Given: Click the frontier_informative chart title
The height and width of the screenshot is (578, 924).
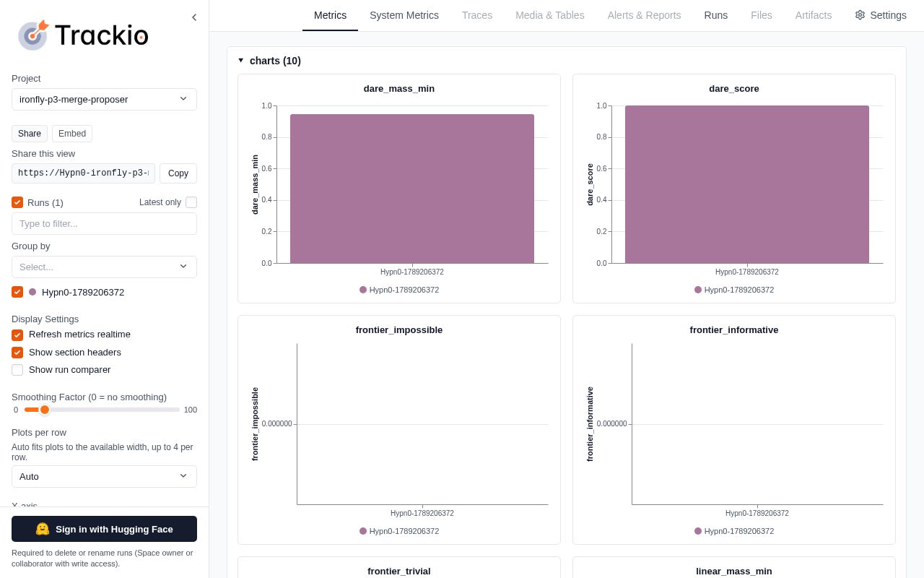Looking at the screenshot, I should click(734, 330).
